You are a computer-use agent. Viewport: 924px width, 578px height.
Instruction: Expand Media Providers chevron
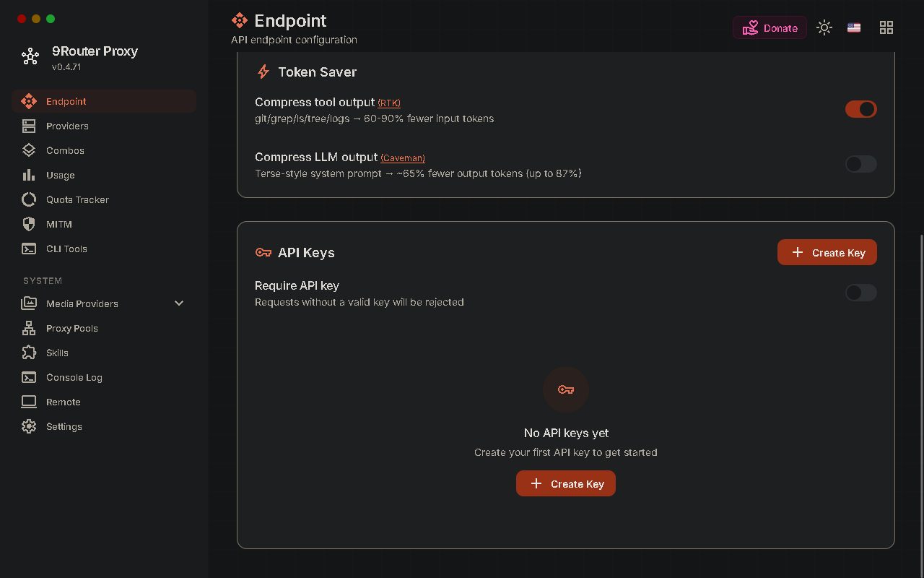[x=180, y=303]
